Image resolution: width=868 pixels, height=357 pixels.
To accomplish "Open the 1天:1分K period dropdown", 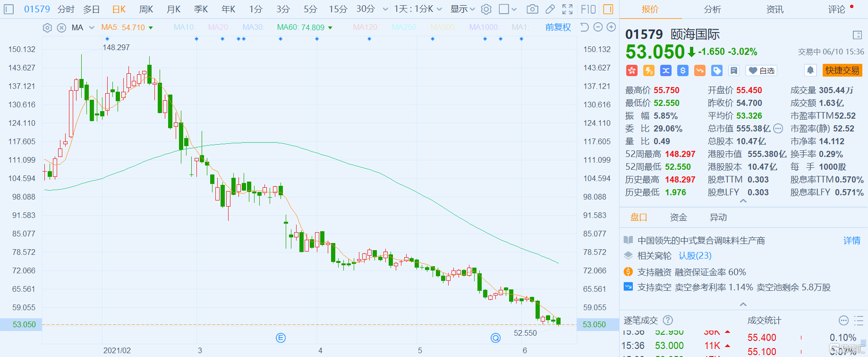I will (x=418, y=9).
